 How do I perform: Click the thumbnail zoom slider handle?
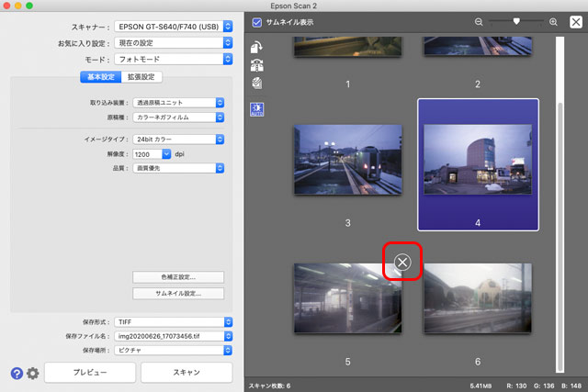click(x=516, y=20)
